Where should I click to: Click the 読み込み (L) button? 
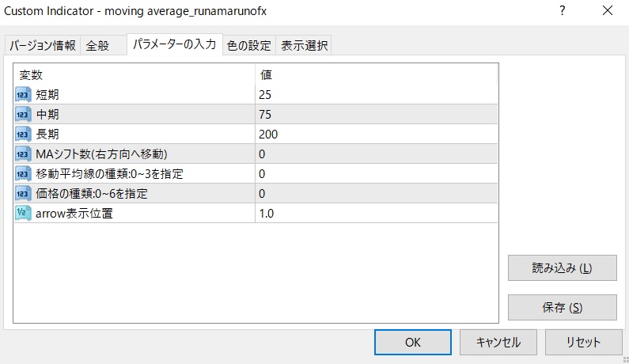point(562,267)
